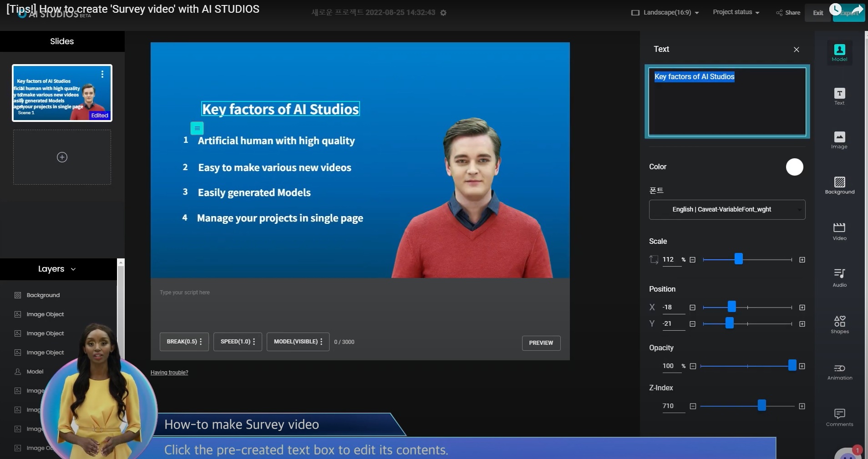Open the Comments panel
868x459 pixels.
(840, 417)
